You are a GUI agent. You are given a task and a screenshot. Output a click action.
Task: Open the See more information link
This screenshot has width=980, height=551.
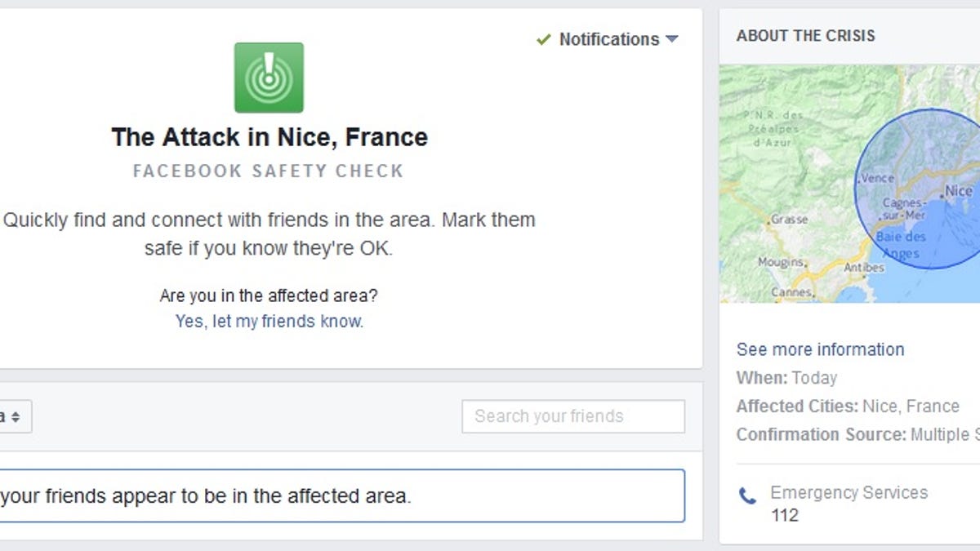(820, 349)
